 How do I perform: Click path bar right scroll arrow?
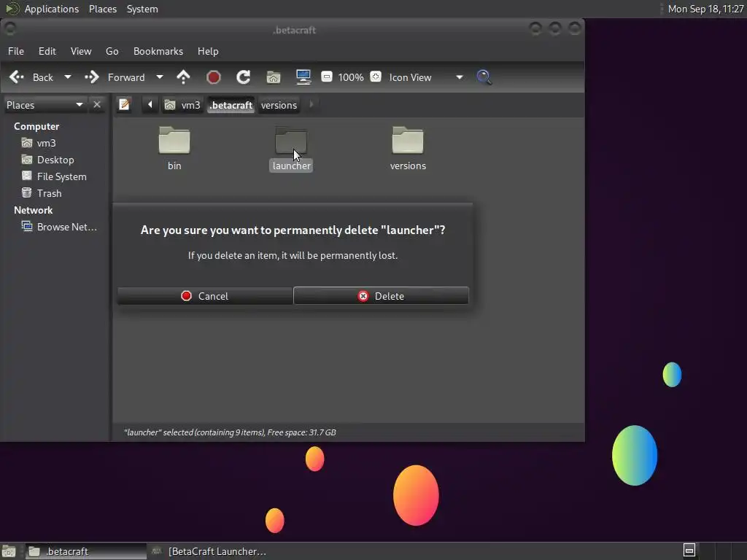click(x=311, y=104)
